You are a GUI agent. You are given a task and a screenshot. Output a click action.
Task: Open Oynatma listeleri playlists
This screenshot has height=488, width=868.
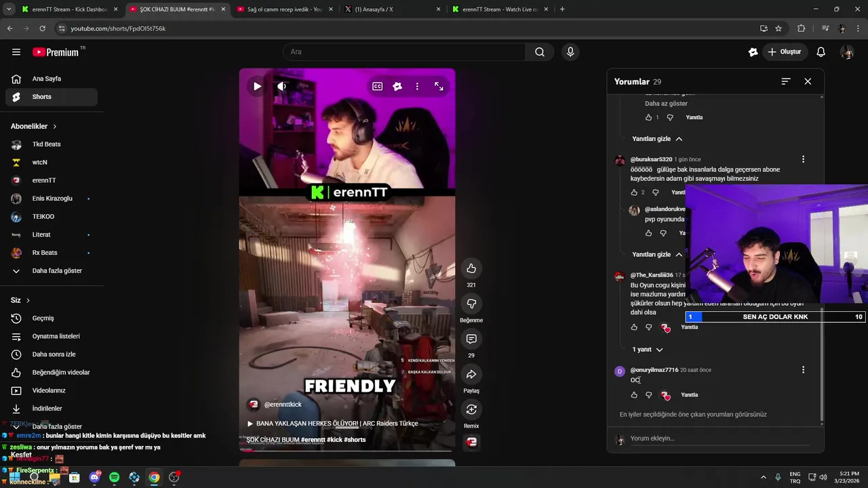(x=52, y=336)
